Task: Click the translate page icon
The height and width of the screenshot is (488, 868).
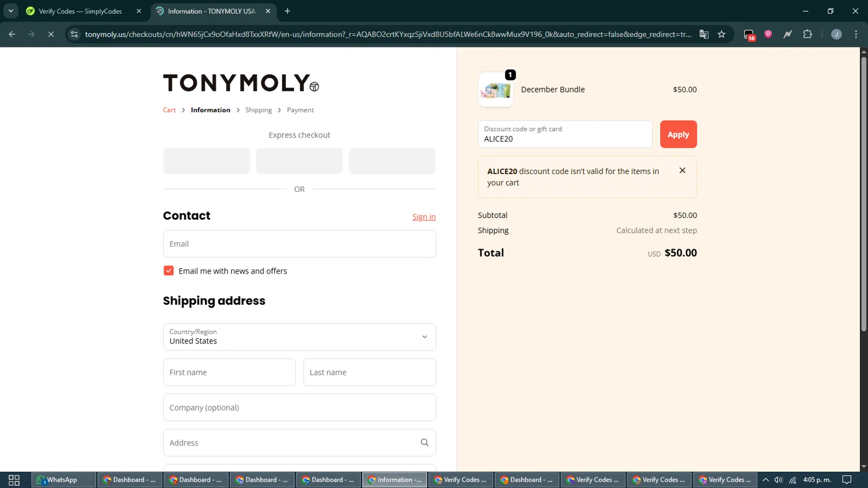Action: 704,34
